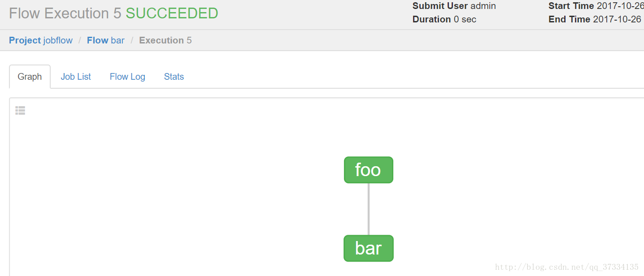Click the green SUCCEEDED status text
Screen dimensions: 644x276
pos(172,13)
